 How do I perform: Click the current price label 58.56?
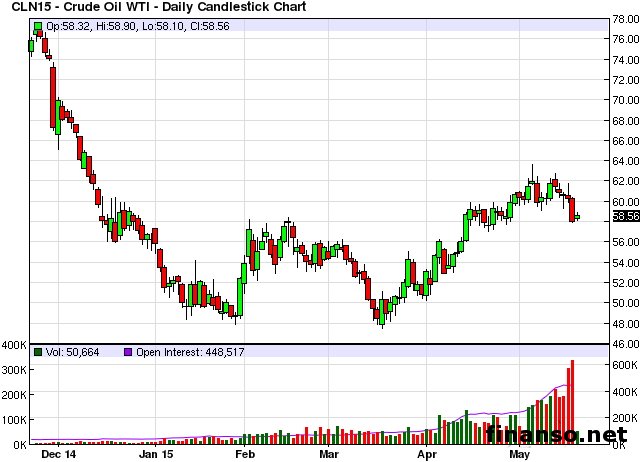tap(625, 215)
